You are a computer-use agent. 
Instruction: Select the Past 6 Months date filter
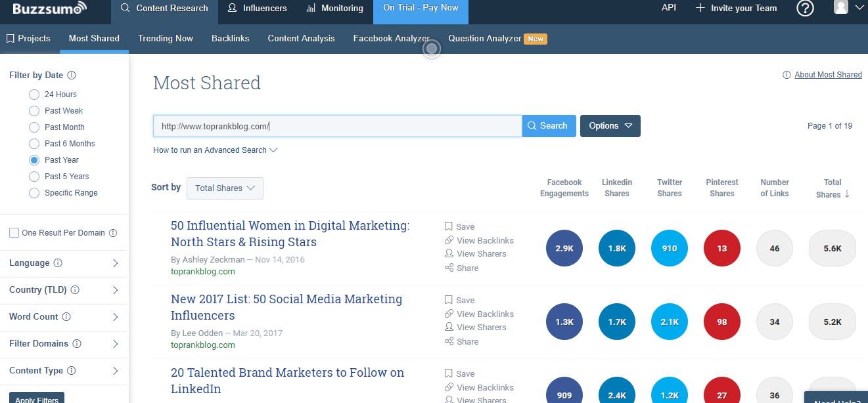[x=34, y=144]
